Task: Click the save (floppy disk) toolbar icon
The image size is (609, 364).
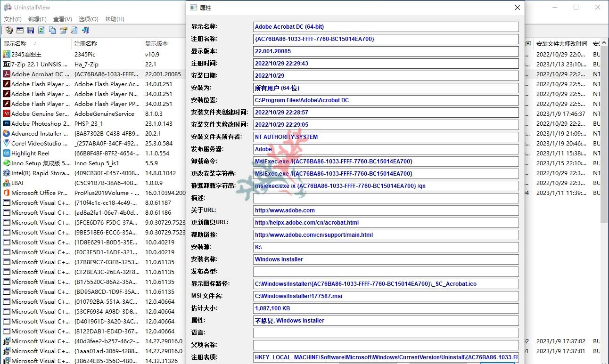Action: click(31, 30)
